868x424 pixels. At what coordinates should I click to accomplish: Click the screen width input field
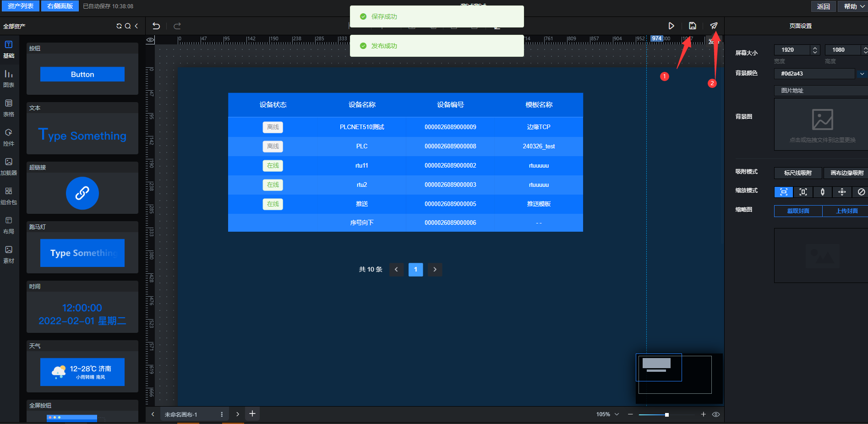coord(792,50)
